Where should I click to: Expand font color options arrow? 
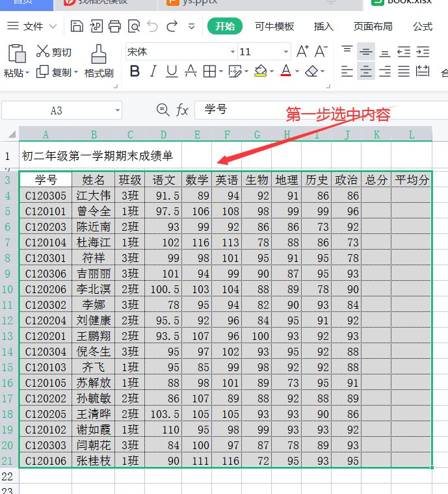click(296, 71)
